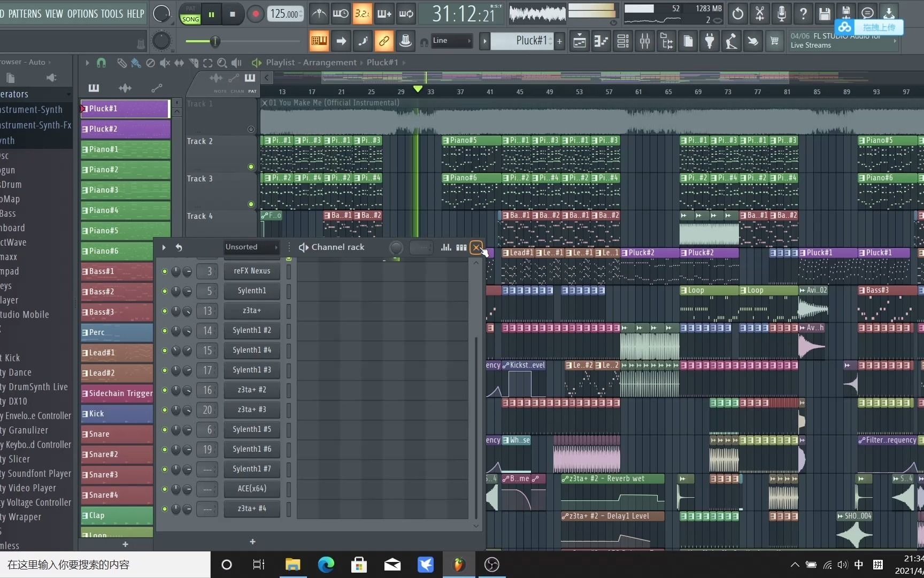Open the TOOLS menu
924x578 pixels.
pos(112,14)
